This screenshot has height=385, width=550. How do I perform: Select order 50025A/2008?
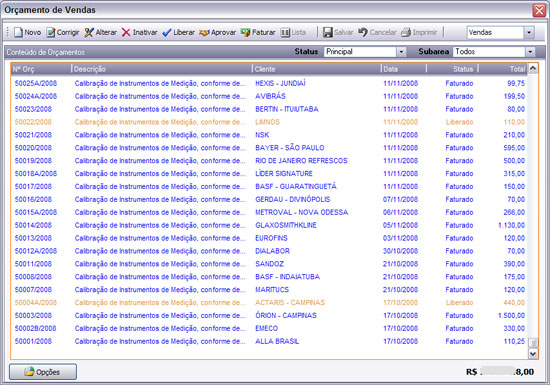[x=36, y=83]
